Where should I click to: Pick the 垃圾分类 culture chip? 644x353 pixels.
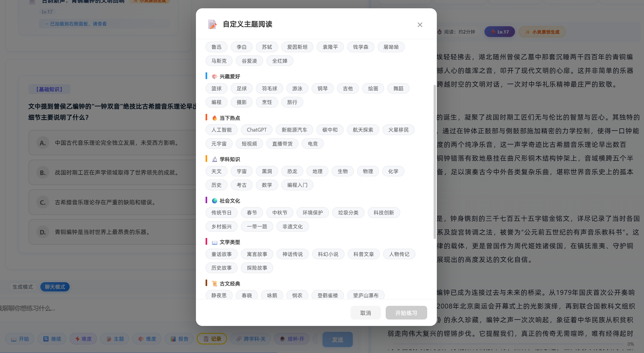[348, 213]
